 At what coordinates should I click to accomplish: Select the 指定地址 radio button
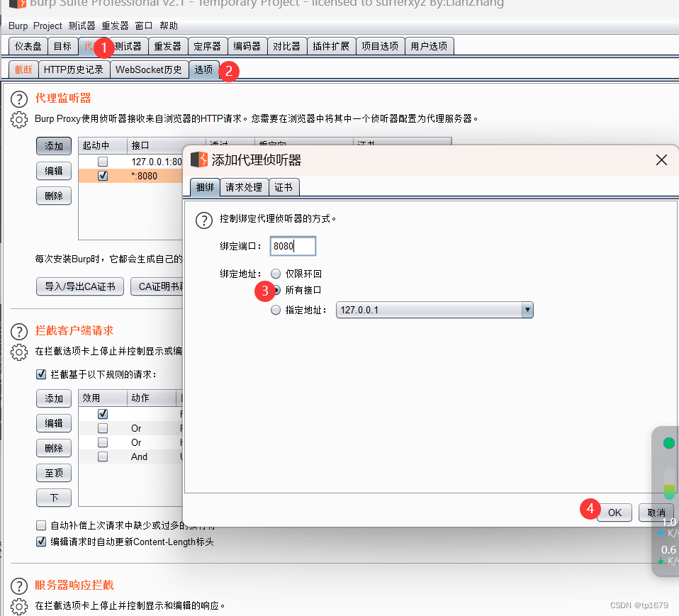(276, 310)
